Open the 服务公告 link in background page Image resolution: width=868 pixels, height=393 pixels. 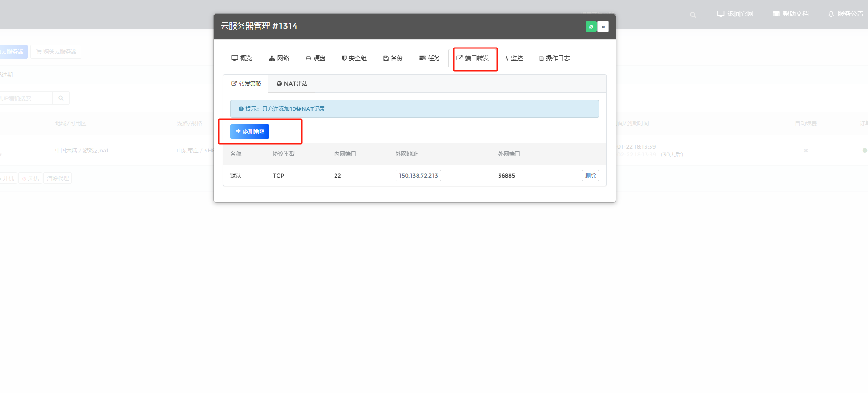[x=846, y=14]
